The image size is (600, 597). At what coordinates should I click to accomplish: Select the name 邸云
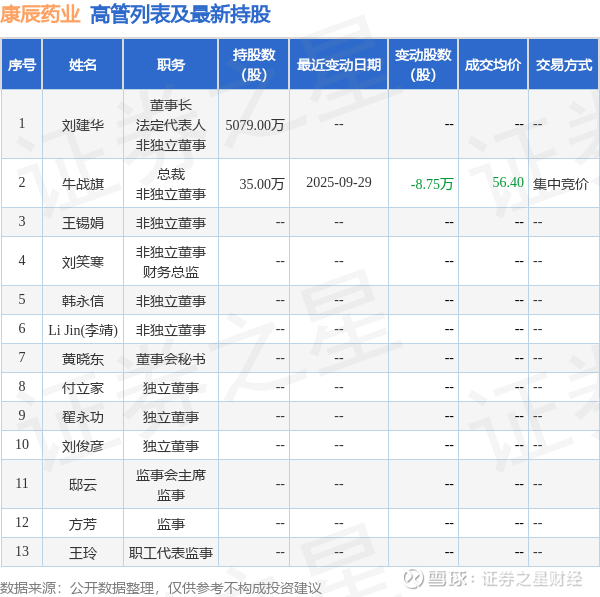(x=83, y=485)
